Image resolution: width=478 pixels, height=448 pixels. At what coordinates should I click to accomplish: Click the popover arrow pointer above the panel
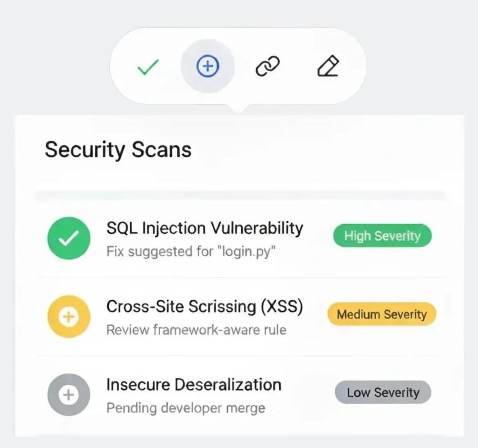click(239, 109)
